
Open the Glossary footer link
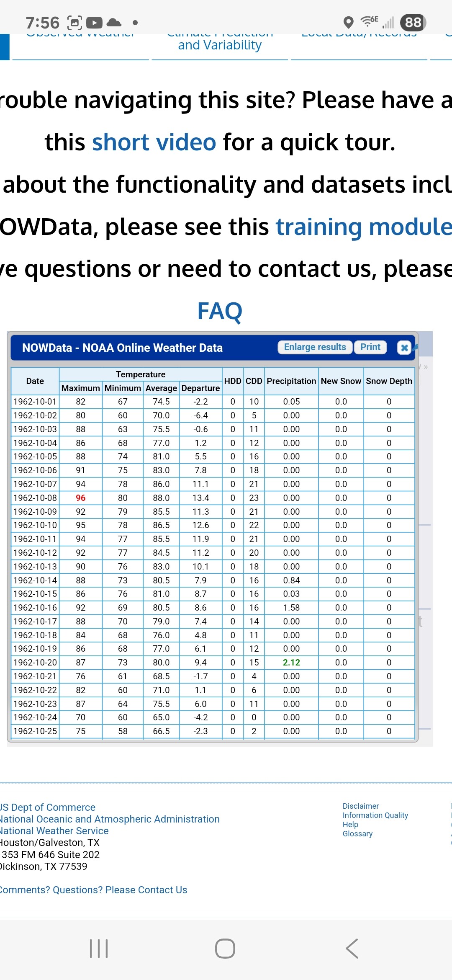point(357,834)
